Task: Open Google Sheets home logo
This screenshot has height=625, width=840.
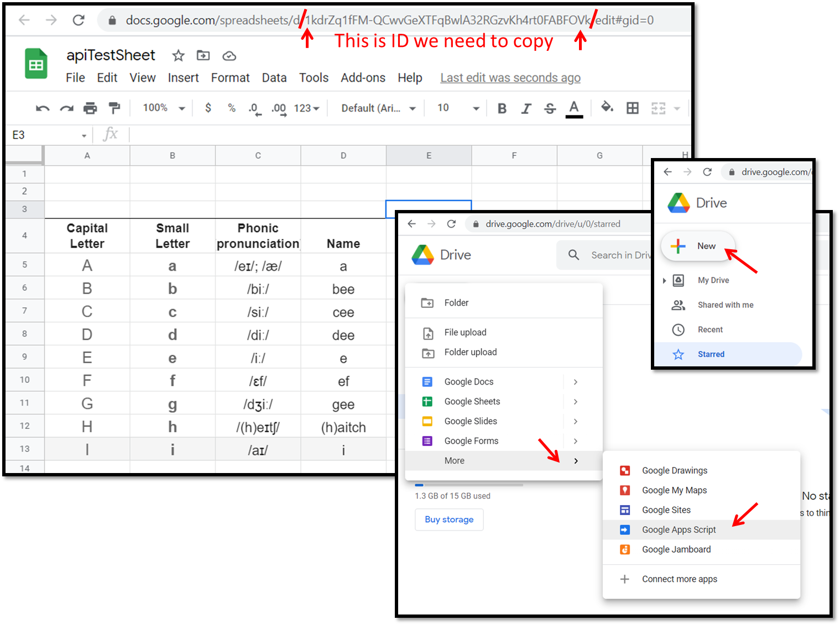Action: (36, 64)
